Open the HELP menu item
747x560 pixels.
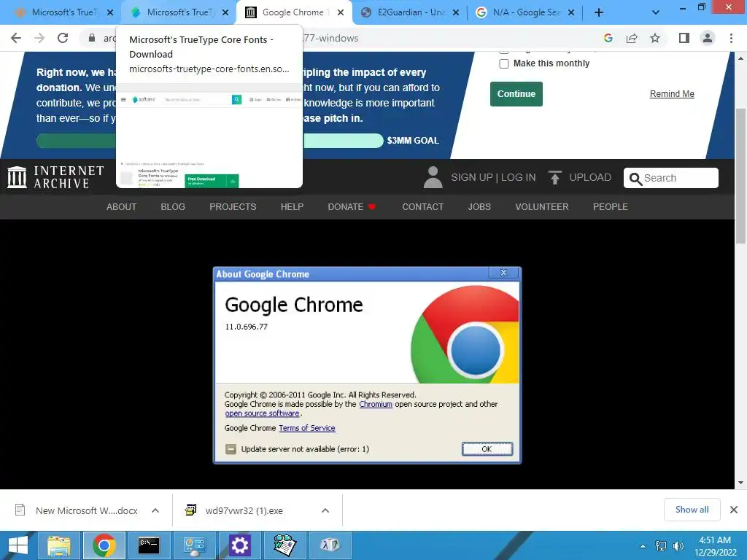pyautogui.click(x=292, y=206)
